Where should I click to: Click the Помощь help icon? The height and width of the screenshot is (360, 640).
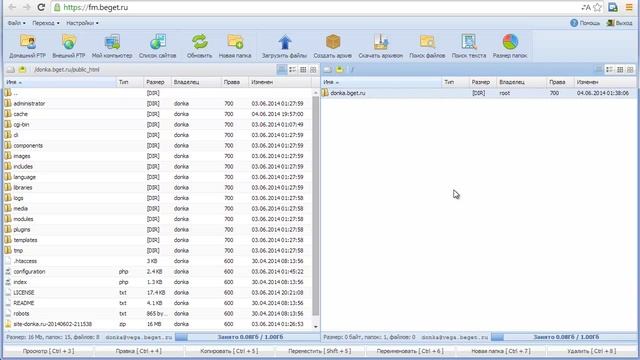click(x=574, y=23)
